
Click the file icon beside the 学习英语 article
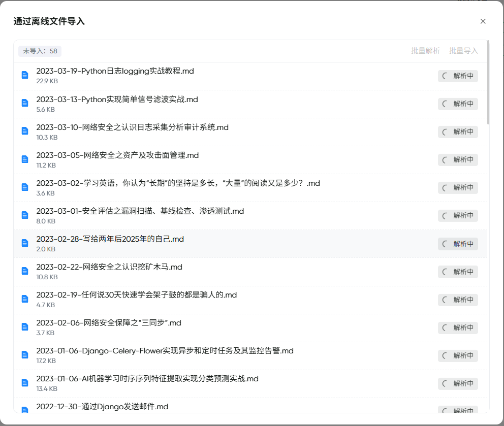point(24,187)
